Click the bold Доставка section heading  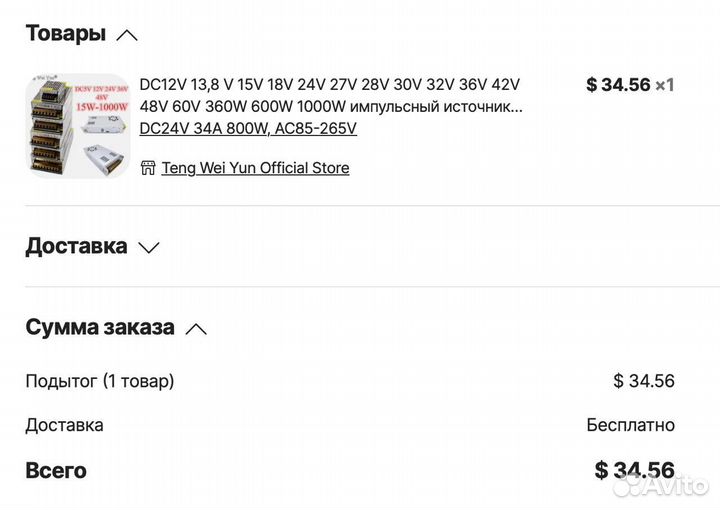click(76, 246)
